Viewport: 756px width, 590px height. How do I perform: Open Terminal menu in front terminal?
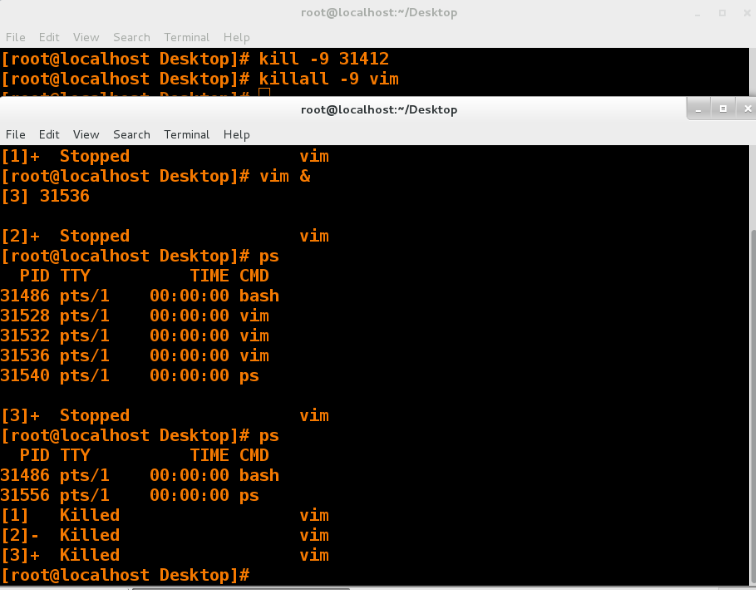[187, 134]
